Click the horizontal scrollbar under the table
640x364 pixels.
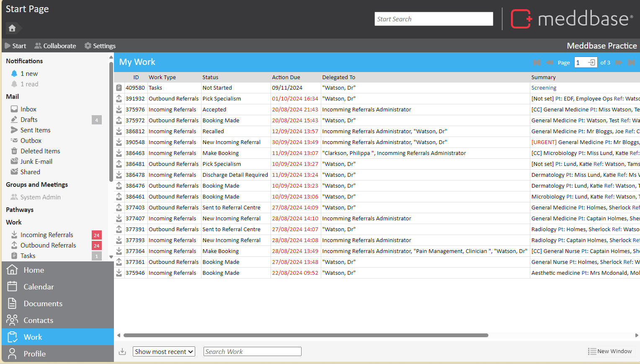pyautogui.click(x=306, y=336)
